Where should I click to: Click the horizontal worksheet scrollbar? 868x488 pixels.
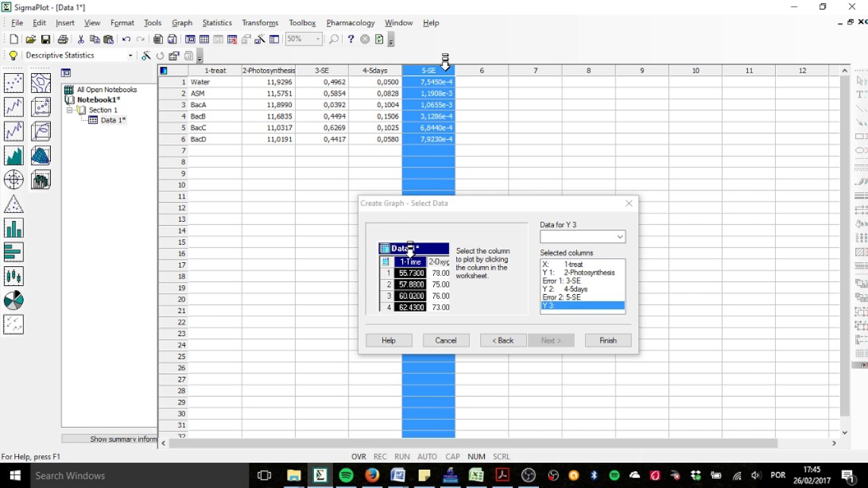click(x=473, y=443)
